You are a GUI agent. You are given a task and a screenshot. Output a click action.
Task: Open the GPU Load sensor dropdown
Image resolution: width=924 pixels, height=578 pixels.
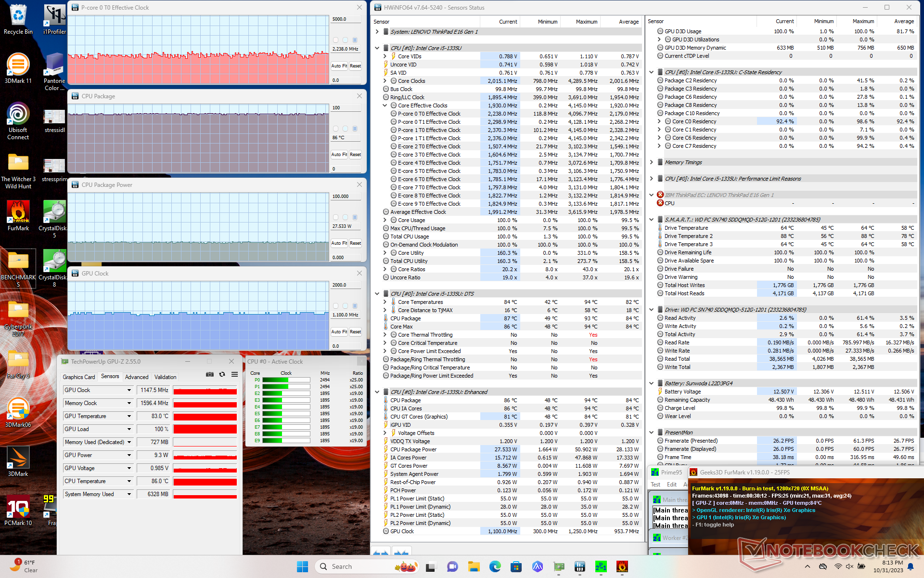pos(129,429)
